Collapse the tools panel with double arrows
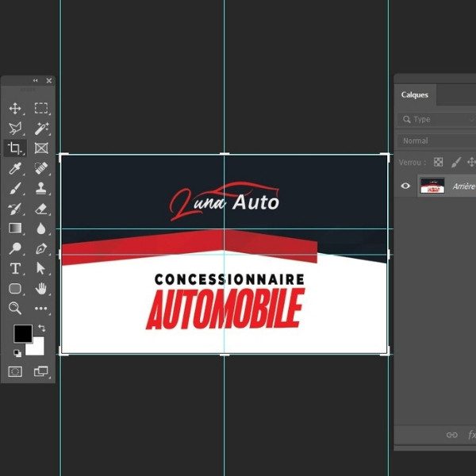The image size is (476, 476). point(35,80)
